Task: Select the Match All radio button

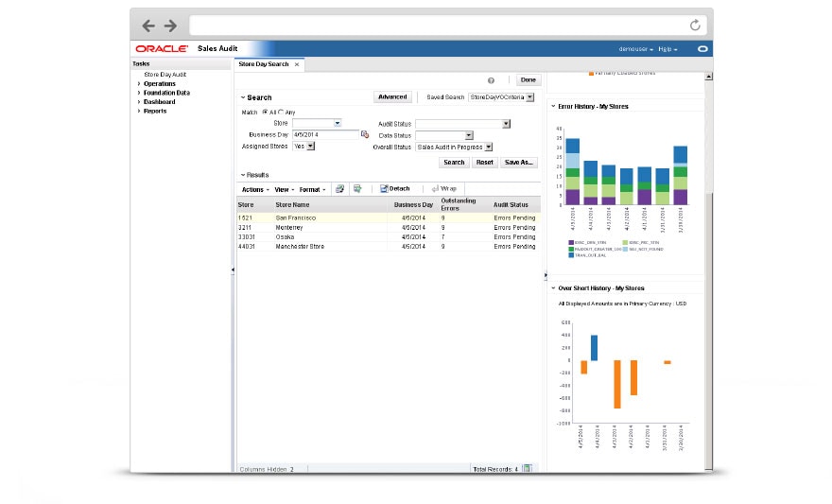Action: [265, 113]
